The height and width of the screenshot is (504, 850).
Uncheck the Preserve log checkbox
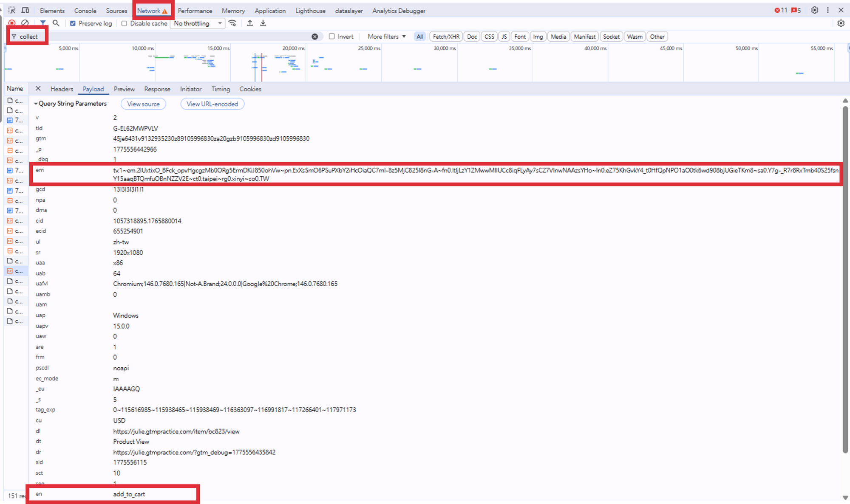tap(73, 23)
